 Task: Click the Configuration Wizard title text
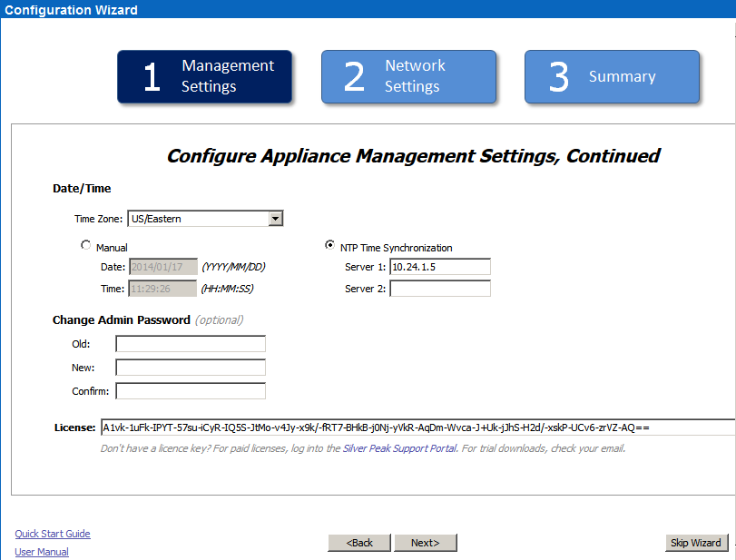coord(71,10)
